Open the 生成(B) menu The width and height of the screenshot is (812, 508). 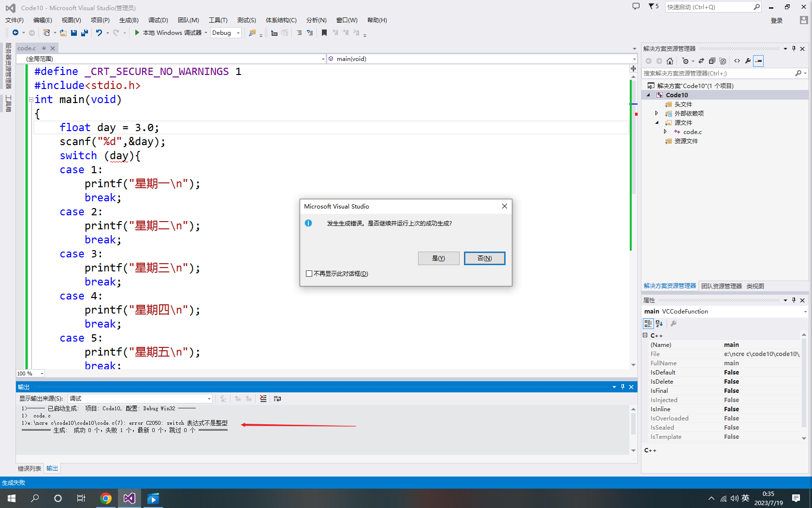pos(129,20)
